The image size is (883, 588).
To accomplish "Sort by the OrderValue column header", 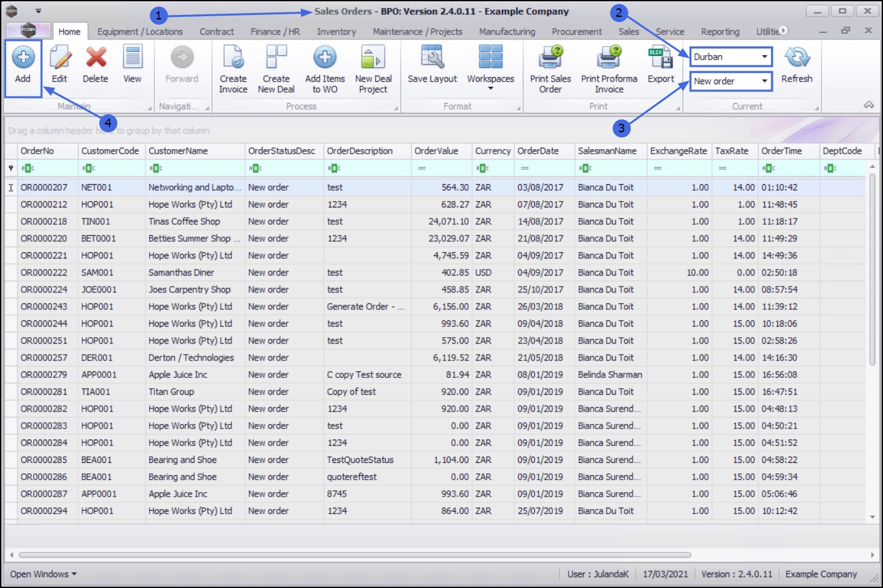I will (x=442, y=151).
